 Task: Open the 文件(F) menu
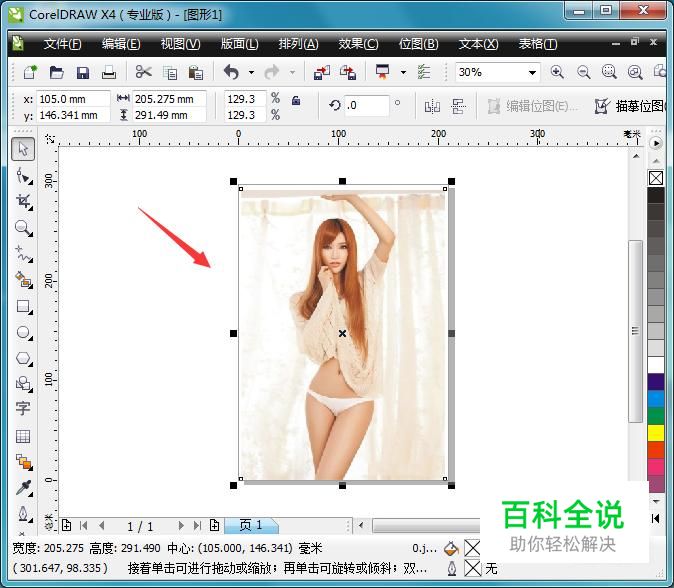(62, 44)
